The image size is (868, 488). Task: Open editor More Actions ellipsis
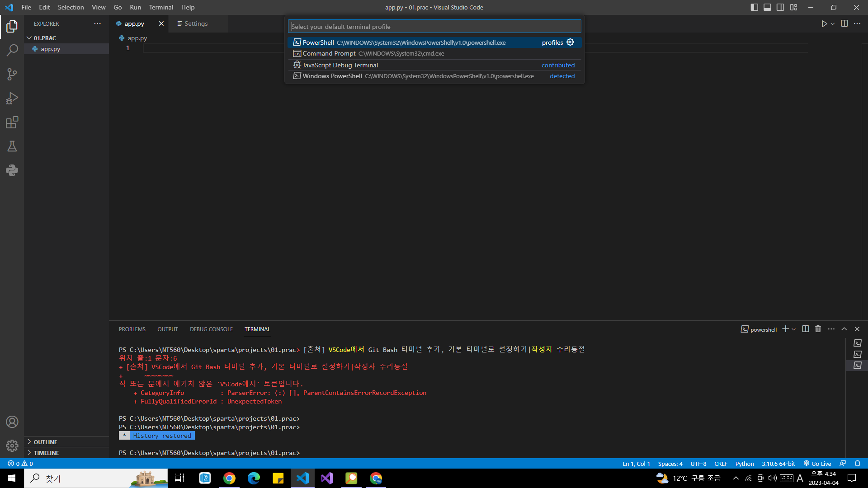[x=857, y=23]
